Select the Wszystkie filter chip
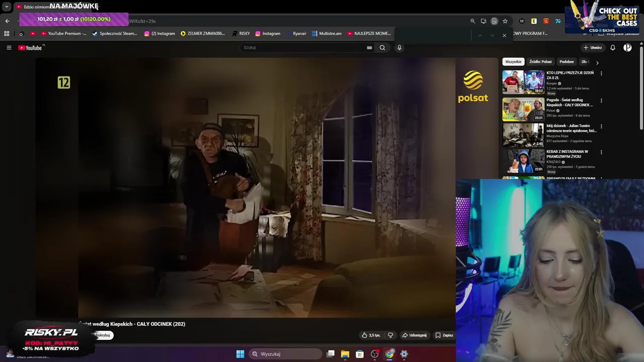 pyautogui.click(x=513, y=62)
